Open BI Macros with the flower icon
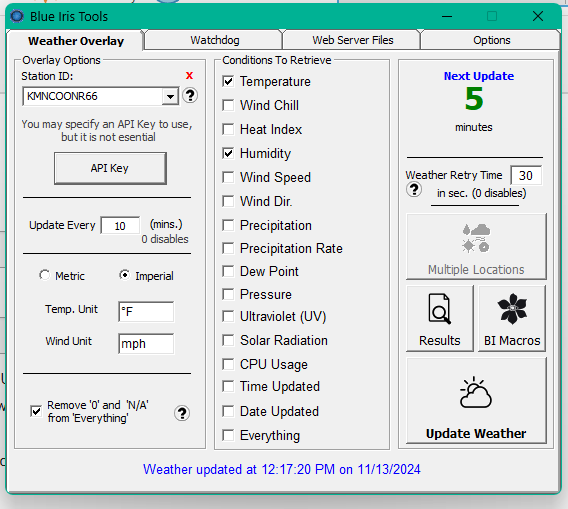 [x=512, y=318]
